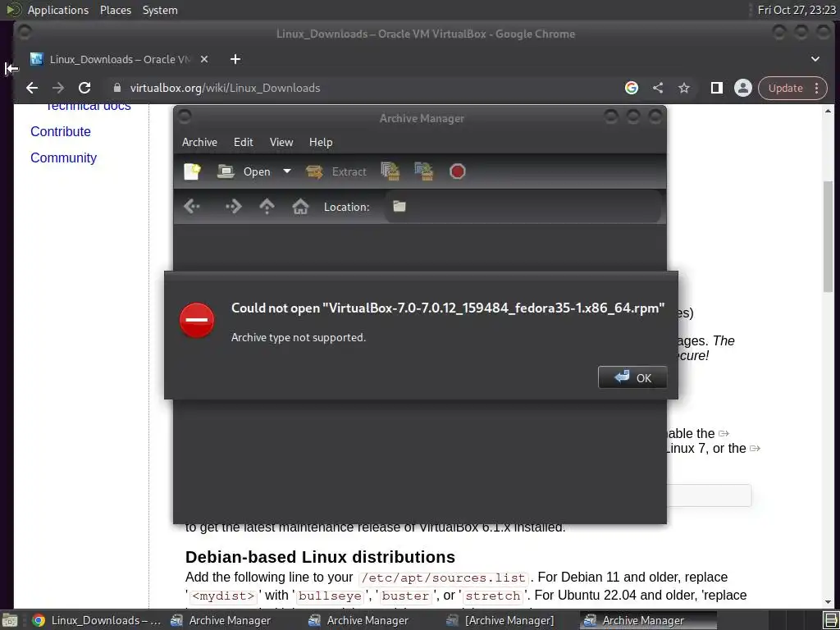The height and width of the screenshot is (630, 840).
Task: Click the site lock icon in address bar
Action: [x=117, y=88]
